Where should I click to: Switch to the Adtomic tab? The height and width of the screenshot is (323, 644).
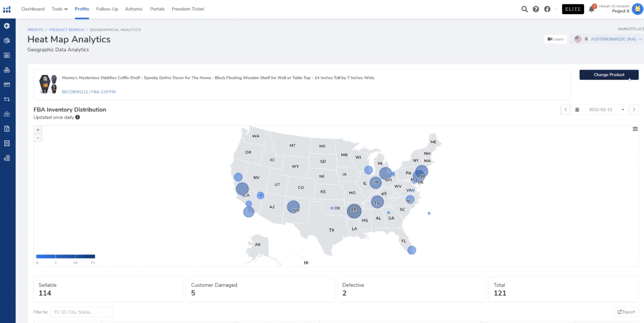pos(134,9)
